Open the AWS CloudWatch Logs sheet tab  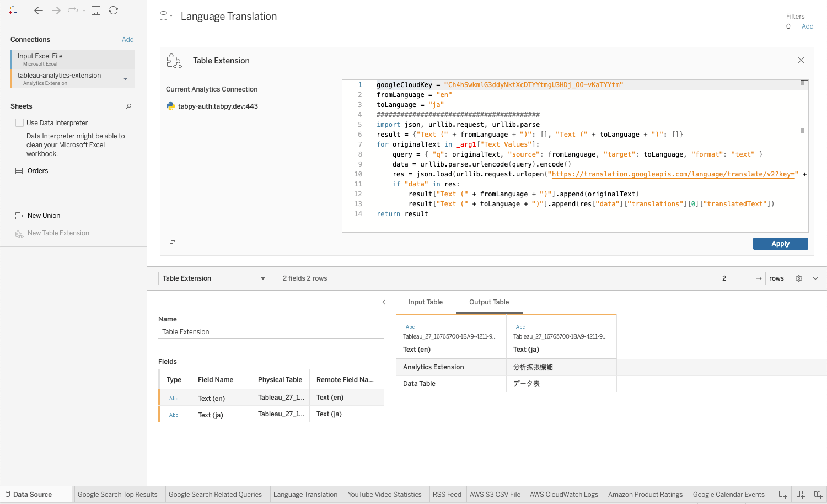point(564,495)
